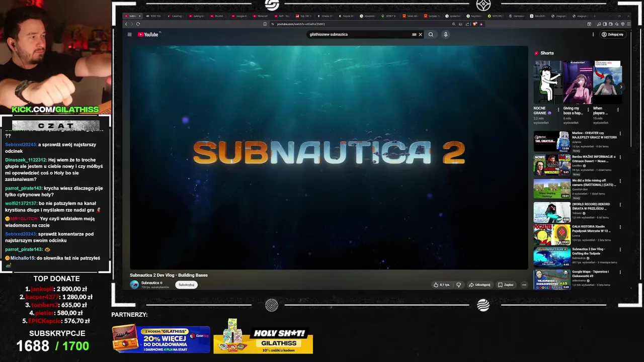Open the on-screen keyboard icon in search box

pos(414,35)
